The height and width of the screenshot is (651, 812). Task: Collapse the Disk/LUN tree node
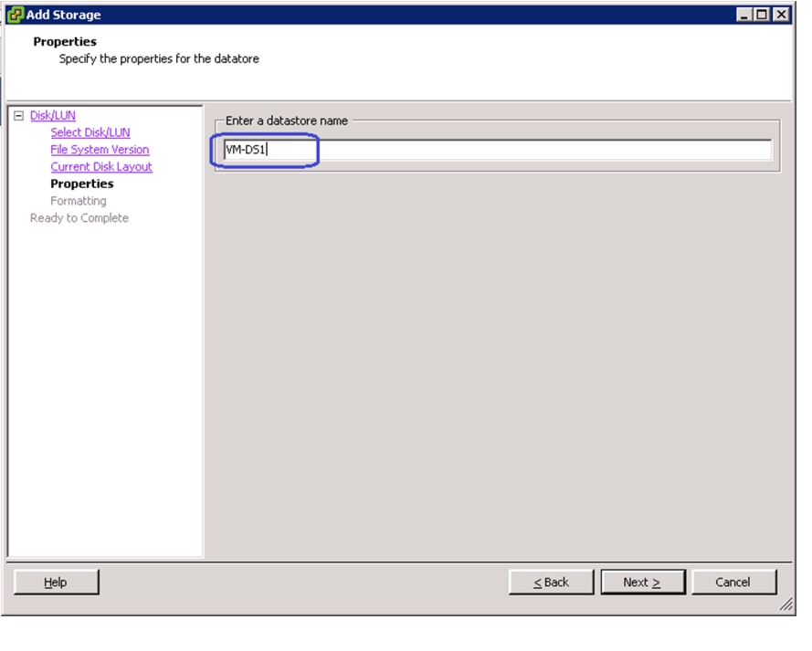click(x=18, y=115)
